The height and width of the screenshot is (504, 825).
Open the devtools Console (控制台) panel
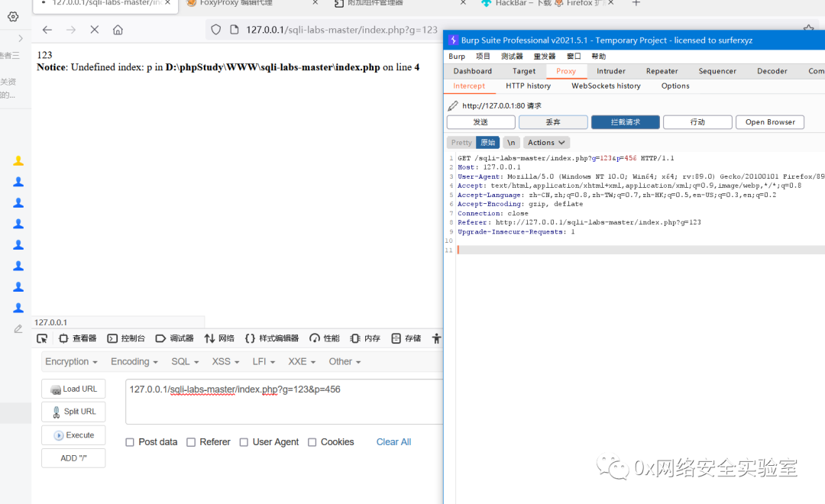126,338
